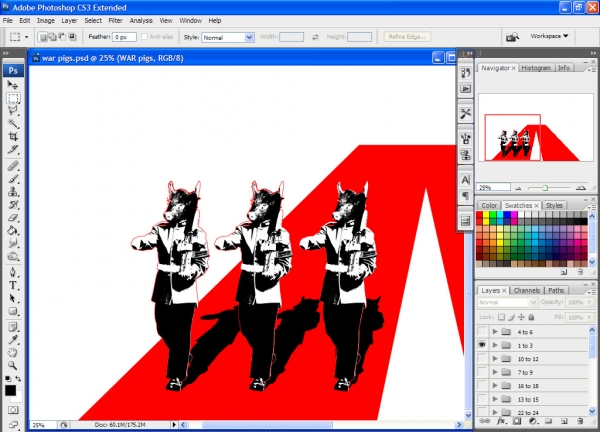
Task: Select the Path Selection tool
Action: click(x=13, y=298)
